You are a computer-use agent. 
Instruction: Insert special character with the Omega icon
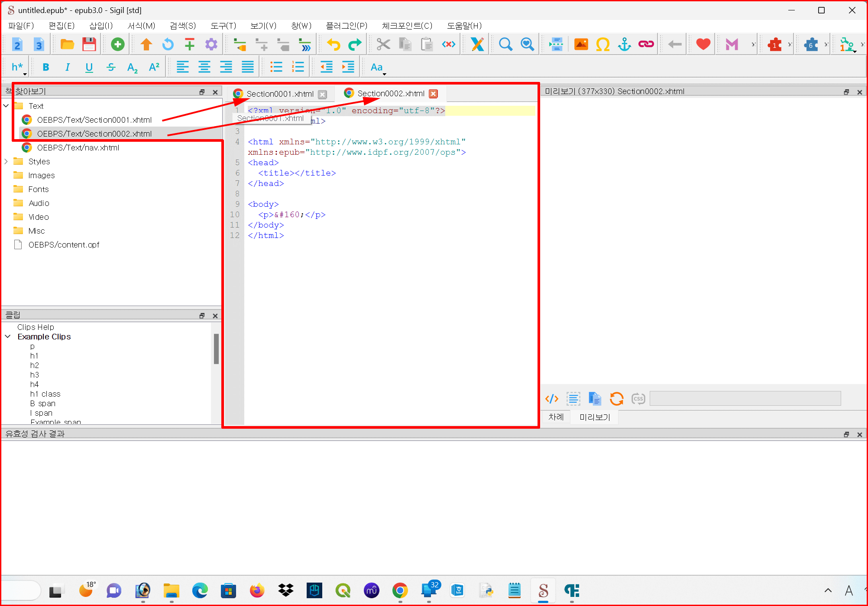602,44
